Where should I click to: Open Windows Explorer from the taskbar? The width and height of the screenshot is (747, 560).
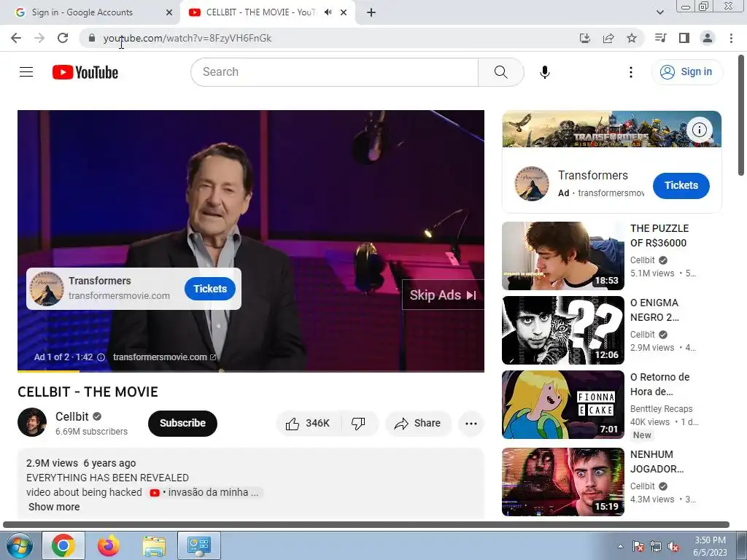154,545
